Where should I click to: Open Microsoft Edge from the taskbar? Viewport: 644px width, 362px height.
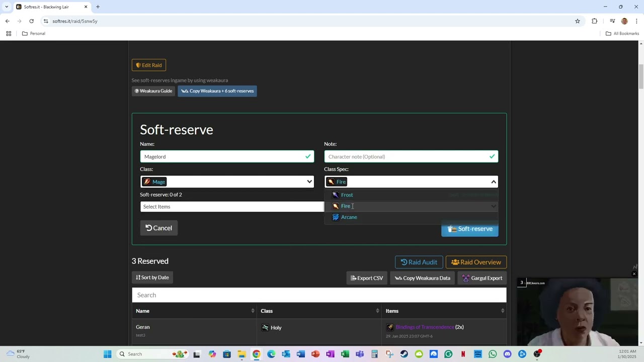coord(271,354)
